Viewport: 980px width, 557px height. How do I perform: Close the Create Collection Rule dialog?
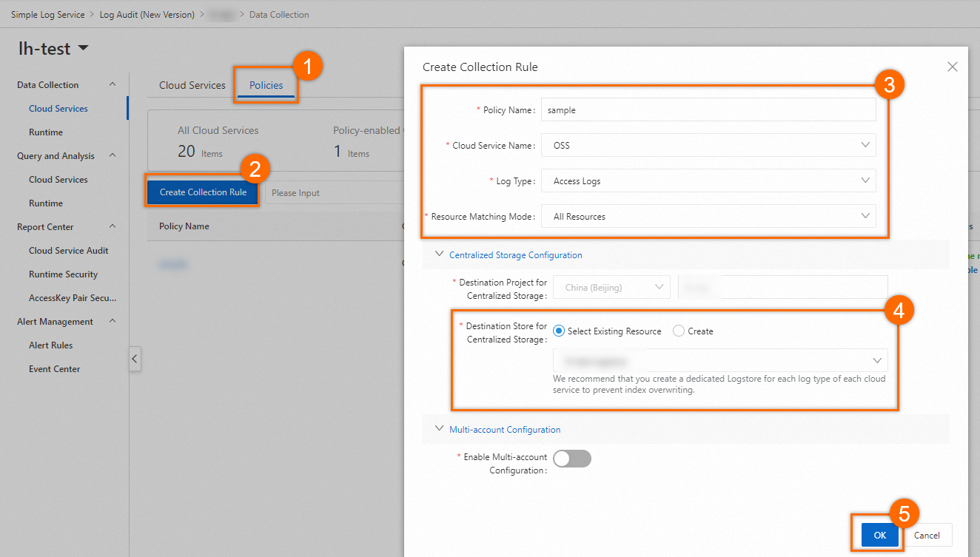952,67
